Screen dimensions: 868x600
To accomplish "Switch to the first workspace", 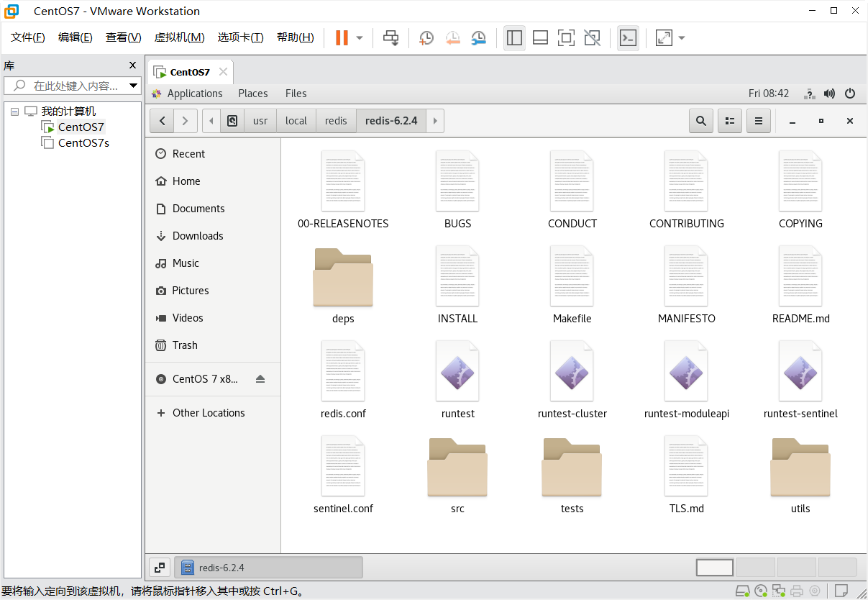I will pos(715,568).
